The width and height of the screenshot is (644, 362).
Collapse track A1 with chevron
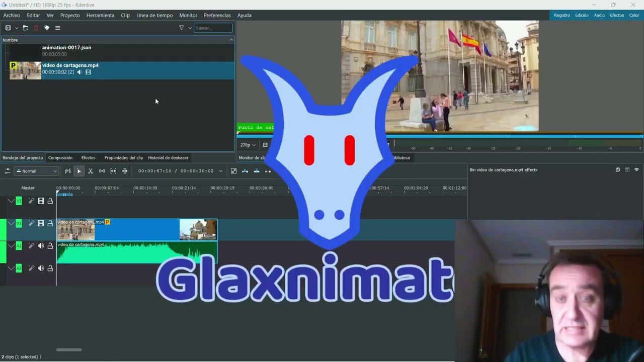tap(11, 246)
